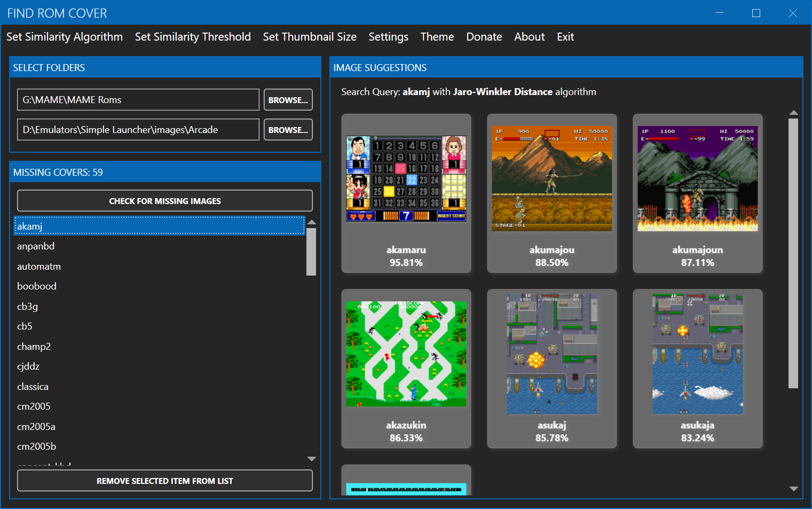Screen dimensions: 812x509
Task: Select cm2005b in the list
Action: 160,447
